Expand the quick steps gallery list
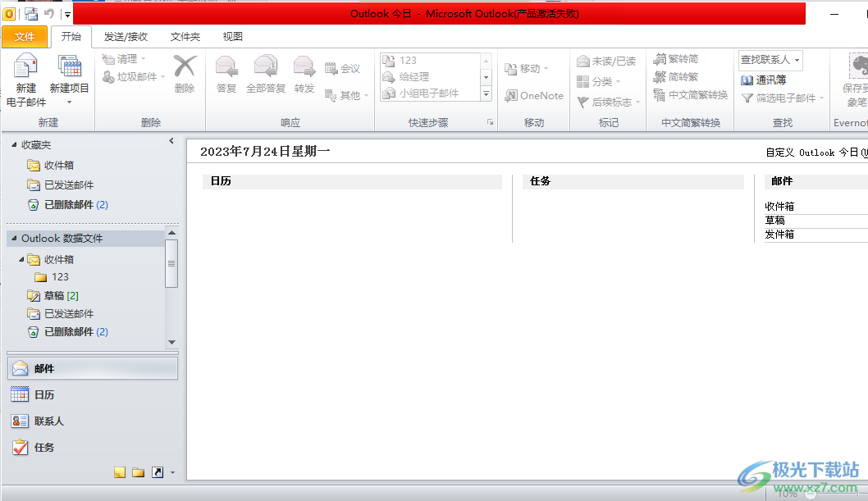Image resolution: width=868 pixels, height=501 pixels. point(486,94)
